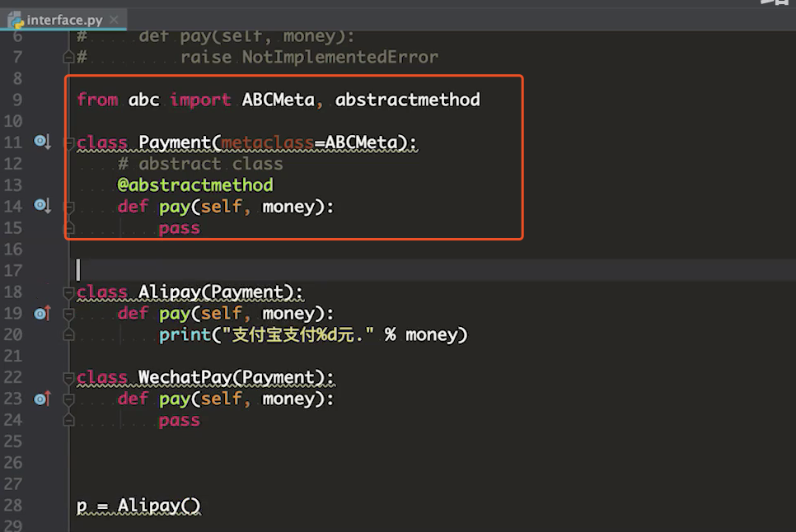Click abstractmethod in the import statement
This screenshot has height=532, width=796.
(x=407, y=100)
